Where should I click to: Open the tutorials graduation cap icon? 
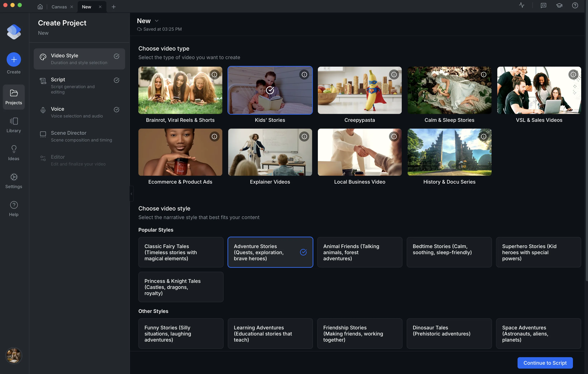click(559, 5)
